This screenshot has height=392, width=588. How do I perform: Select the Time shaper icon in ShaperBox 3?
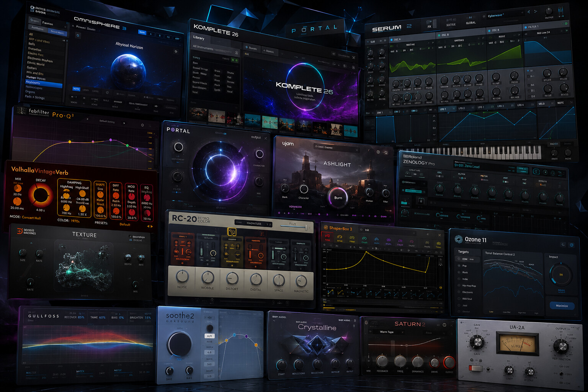[327, 237]
